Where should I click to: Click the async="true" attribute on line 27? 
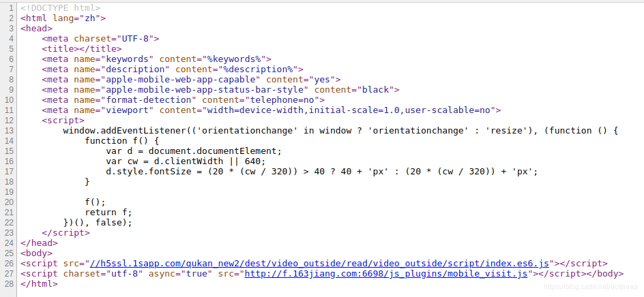click(180, 274)
